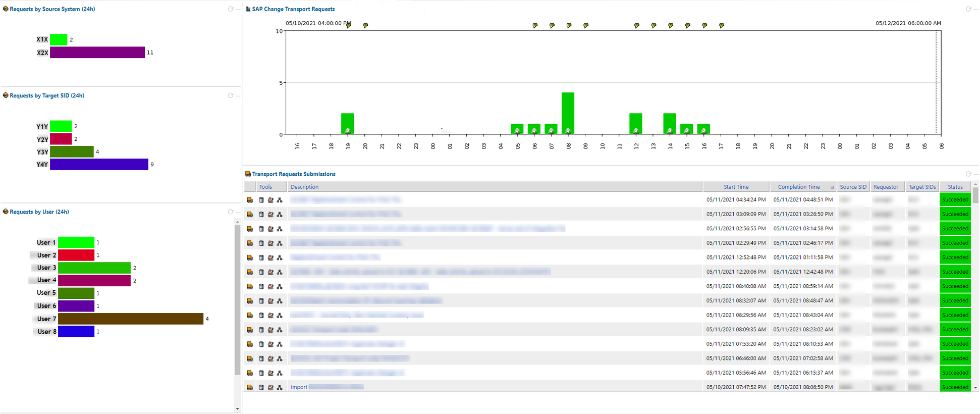This screenshot has height=414, width=980.
Task: Open the Completion Time column sort indicator
Action: [832, 187]
